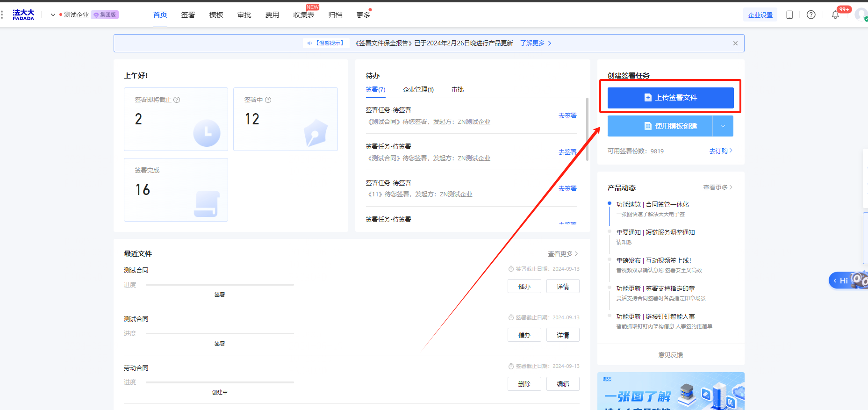
Task: Switch to the 审批 todo tab
Action: [458, 89]
